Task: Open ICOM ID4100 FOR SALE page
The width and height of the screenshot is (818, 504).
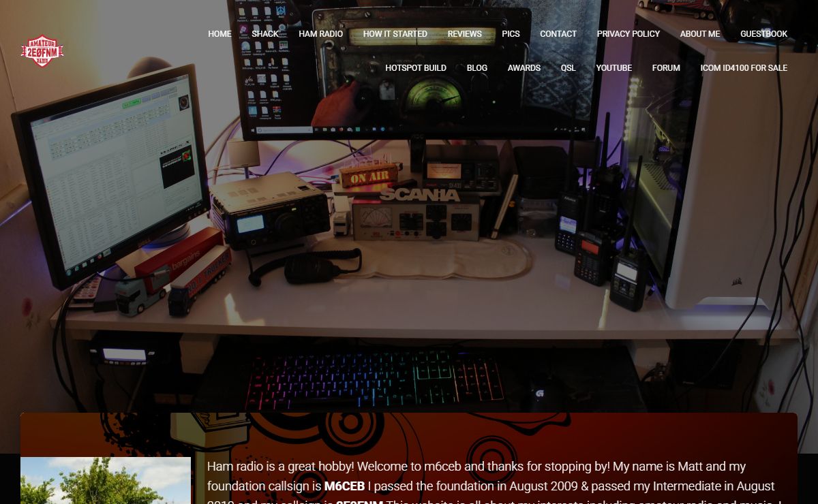Action: point(744,68)
